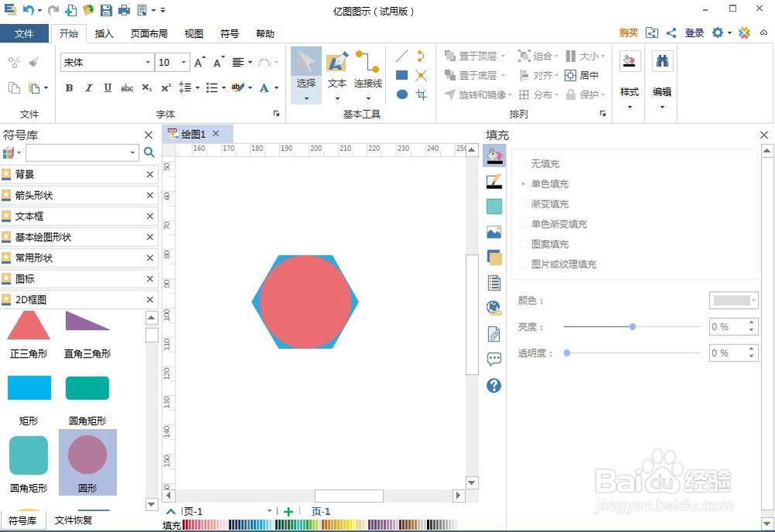Click the help question mark icon in sidebar

494,385
